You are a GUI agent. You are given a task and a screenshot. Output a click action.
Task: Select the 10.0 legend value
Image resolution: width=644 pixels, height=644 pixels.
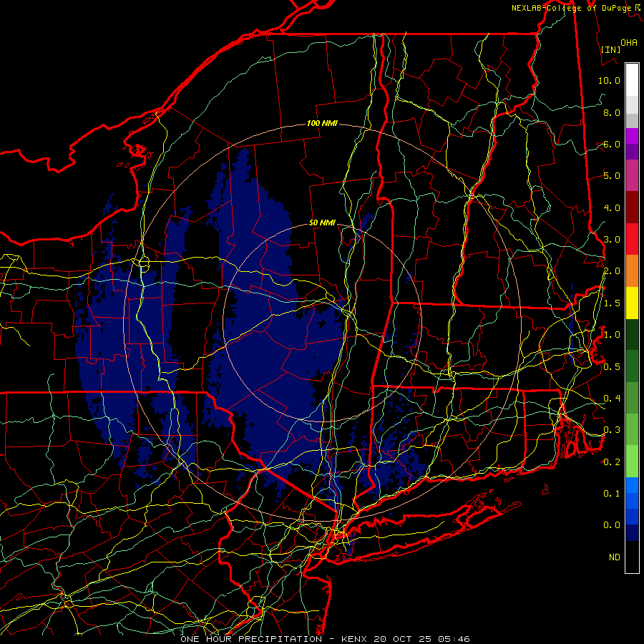tap(609, 80)
